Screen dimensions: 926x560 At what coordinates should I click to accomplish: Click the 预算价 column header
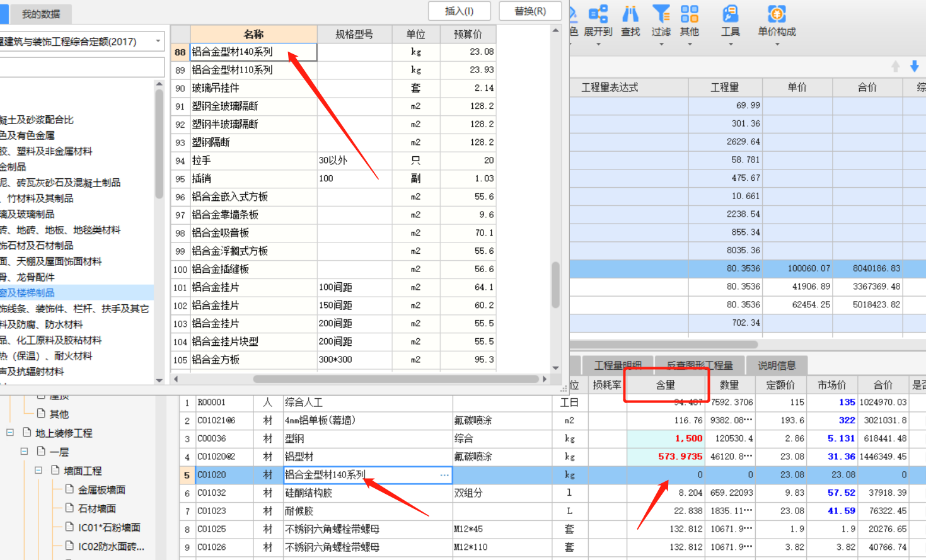468,34
